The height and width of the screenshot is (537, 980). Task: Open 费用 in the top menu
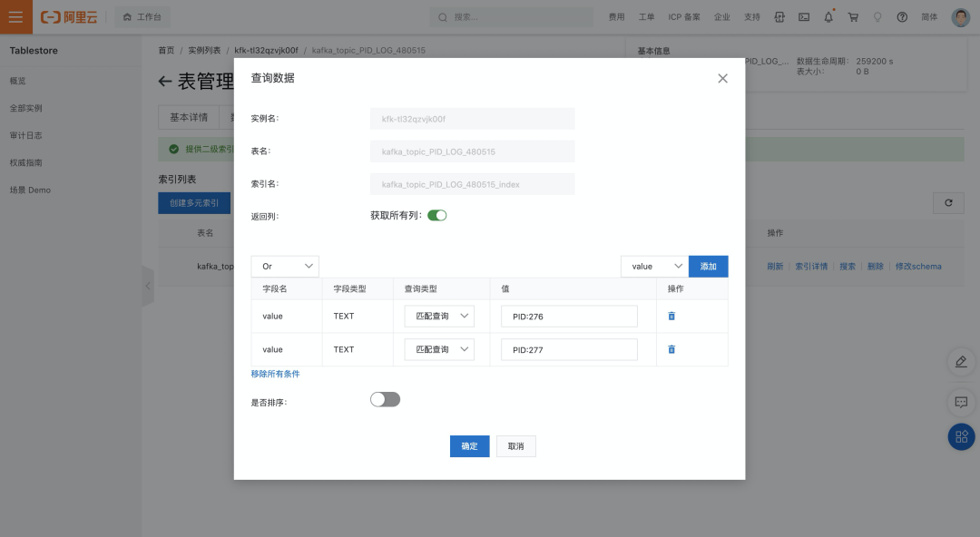[x=617, y=17]
